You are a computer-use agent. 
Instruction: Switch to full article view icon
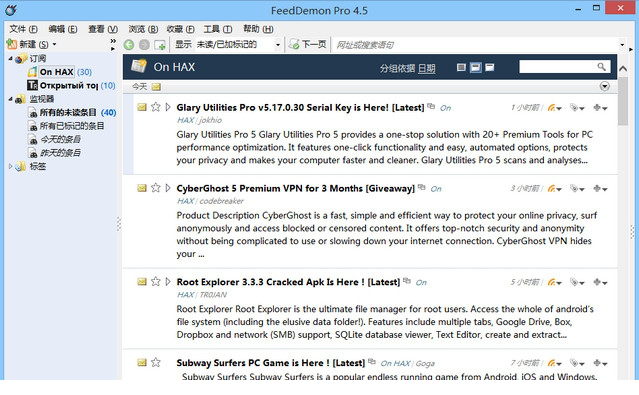(490, 67)
